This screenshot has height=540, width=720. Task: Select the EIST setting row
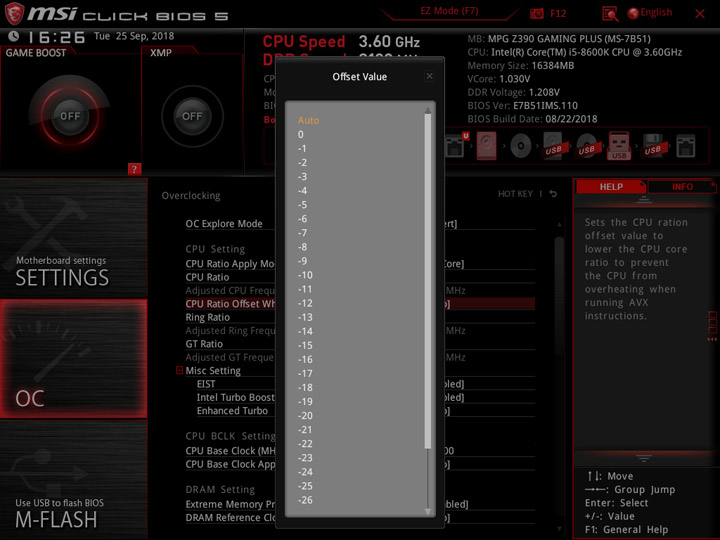(x=366, y=384)
